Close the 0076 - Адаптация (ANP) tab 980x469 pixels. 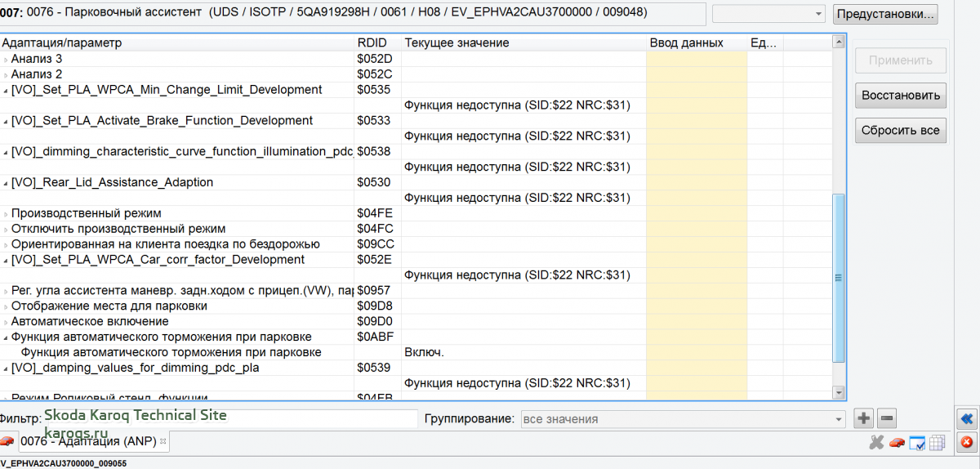(x=163, y=441)
